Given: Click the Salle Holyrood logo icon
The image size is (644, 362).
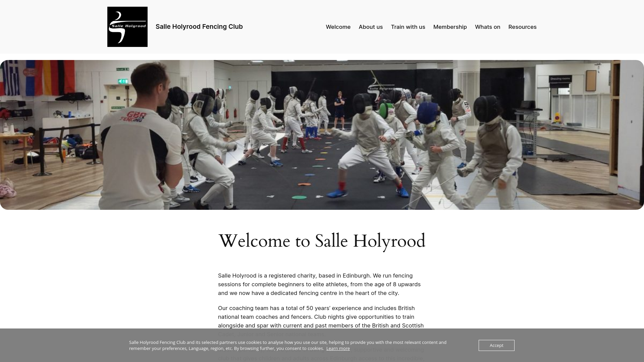Looking at the screenshot, I should [x=127, y=27].
